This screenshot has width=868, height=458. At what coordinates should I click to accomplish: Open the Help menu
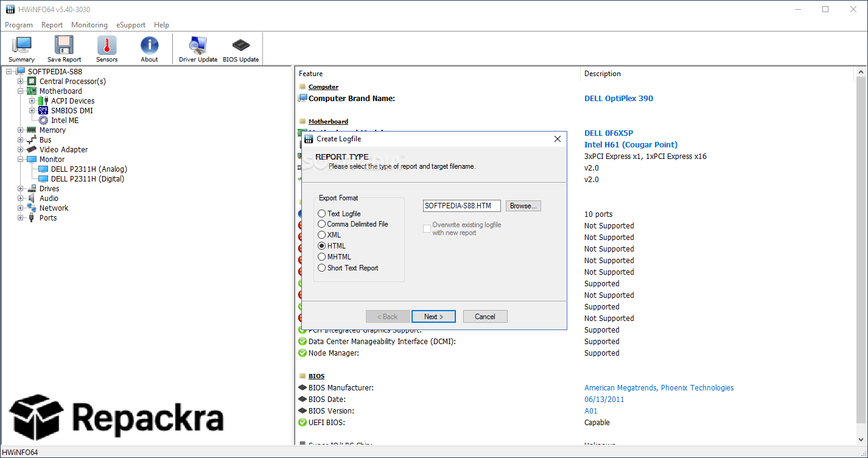coord(161,25)
